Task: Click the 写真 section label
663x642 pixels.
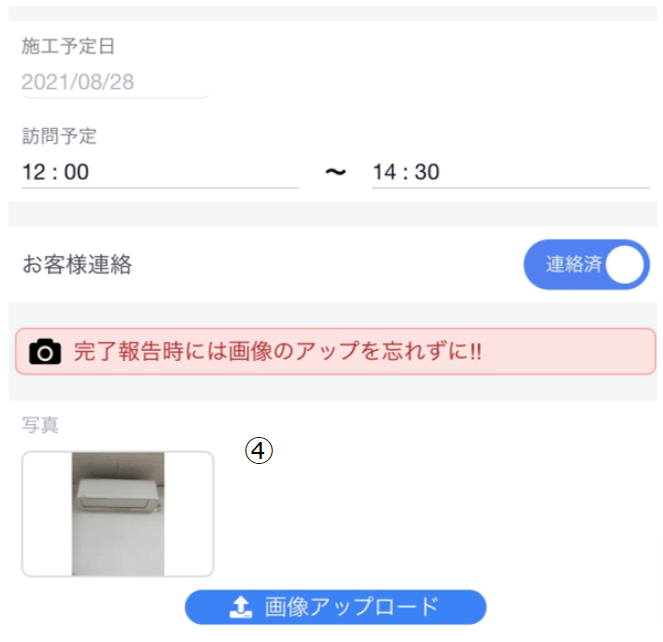Action: point(40,425)
